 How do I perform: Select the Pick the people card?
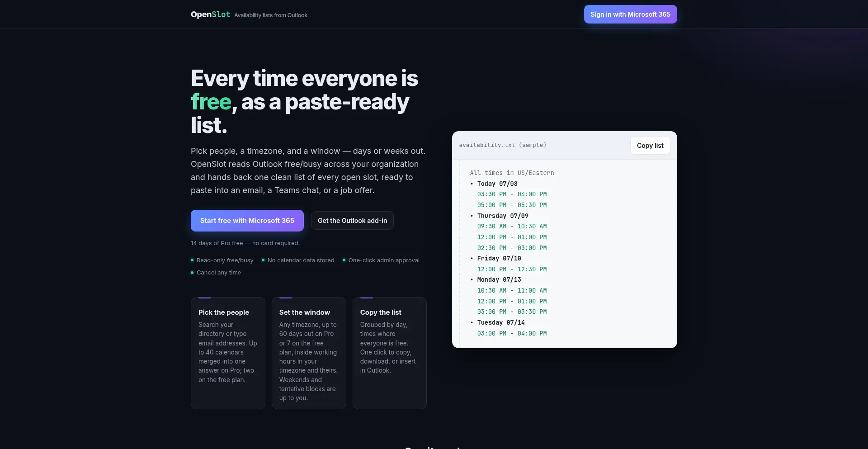(228, 353)
